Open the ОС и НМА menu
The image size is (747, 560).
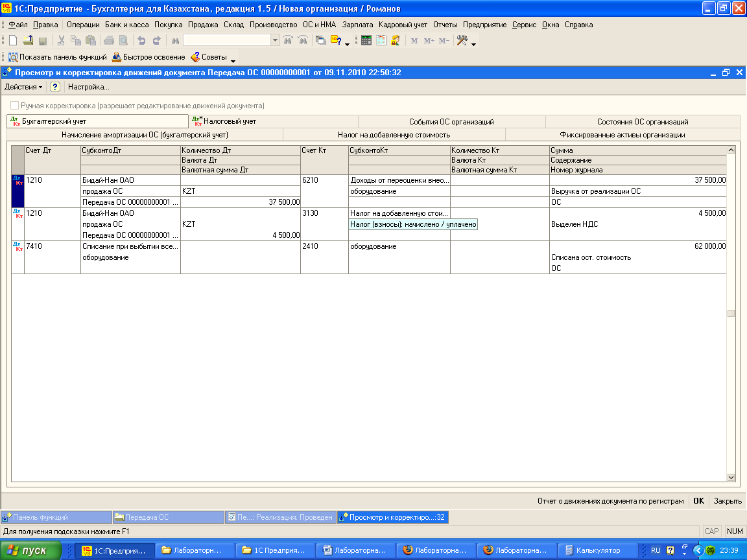[x=319, y=25]
